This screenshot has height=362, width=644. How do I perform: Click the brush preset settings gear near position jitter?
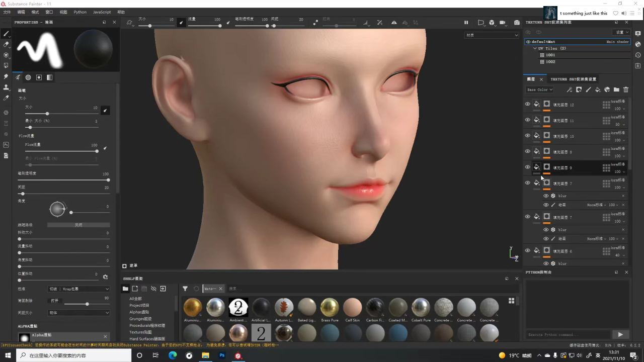pyautogui.click(x=105, y=277)
